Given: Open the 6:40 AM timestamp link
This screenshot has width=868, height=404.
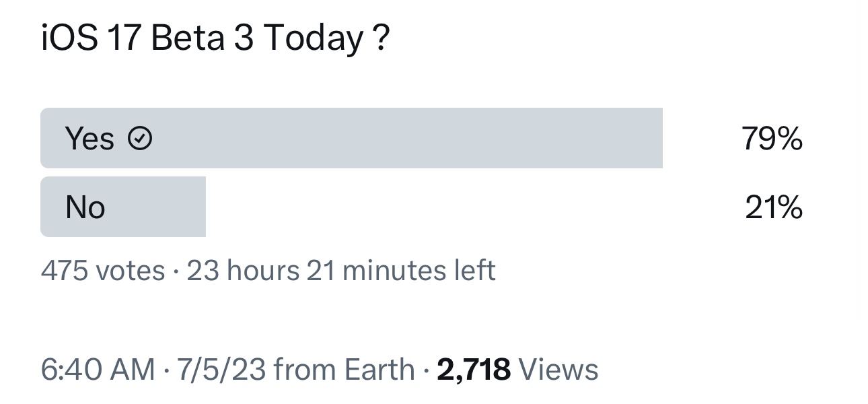Looking at the screenshot, I should [98, 370].
